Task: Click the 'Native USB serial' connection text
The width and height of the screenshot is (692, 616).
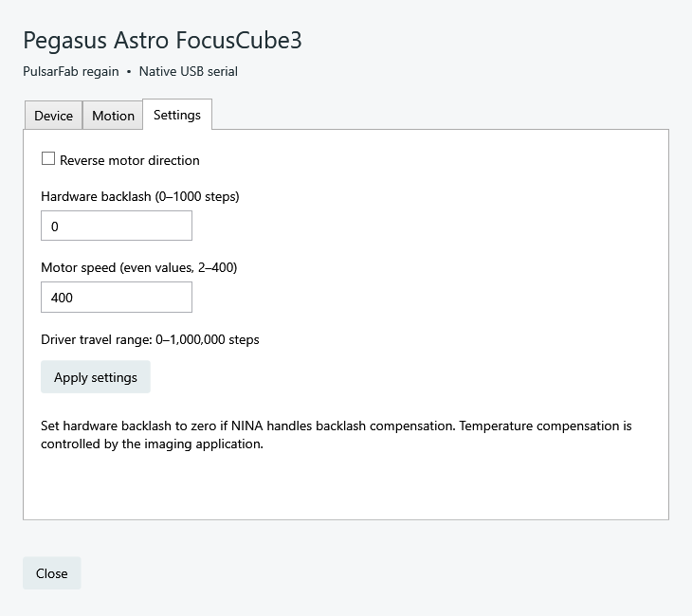Action: (x=189, y=71)
